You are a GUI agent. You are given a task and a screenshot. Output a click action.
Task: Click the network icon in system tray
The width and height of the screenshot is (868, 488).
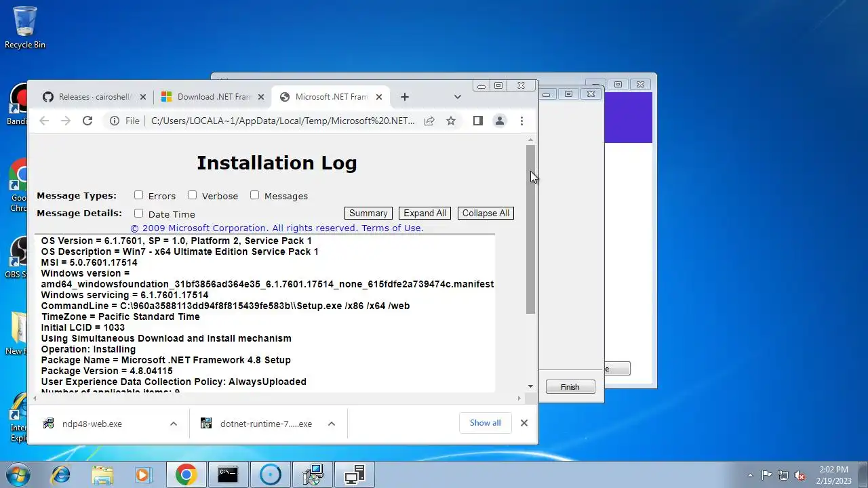coord(783,475)
